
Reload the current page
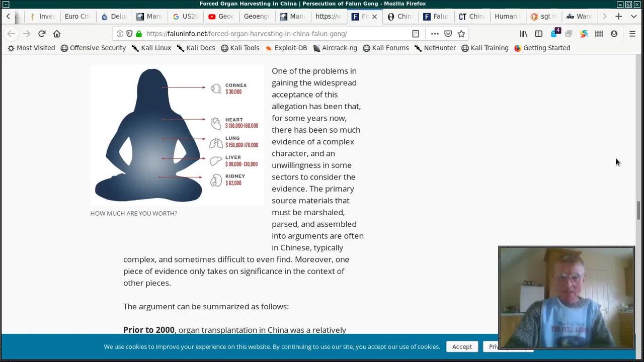click(x=42, y=34)
